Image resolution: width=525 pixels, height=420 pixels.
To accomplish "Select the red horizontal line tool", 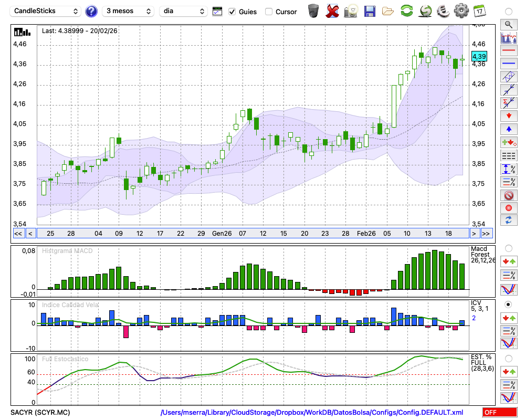I will 508,50.
